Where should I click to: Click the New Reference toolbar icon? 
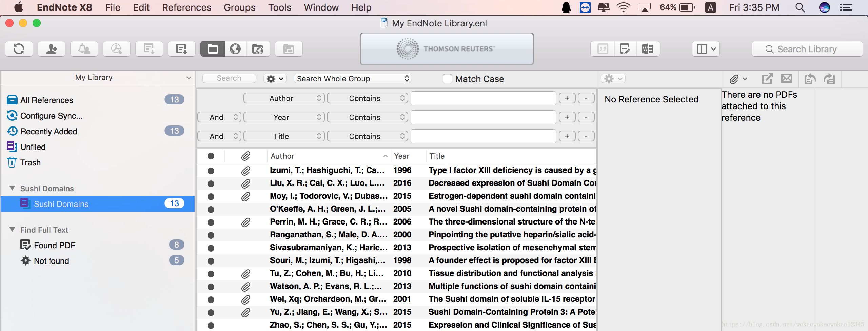[x=182, y=49]
